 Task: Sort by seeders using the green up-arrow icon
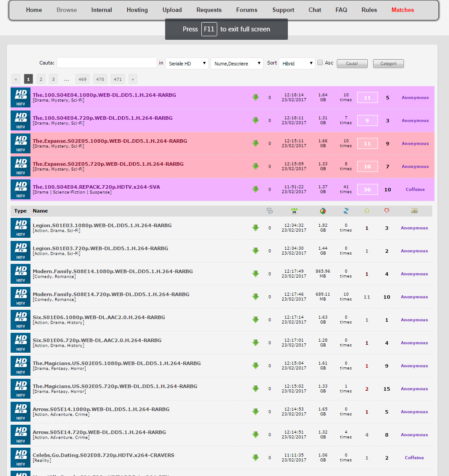pyautogui.click(x=367, y=211)
